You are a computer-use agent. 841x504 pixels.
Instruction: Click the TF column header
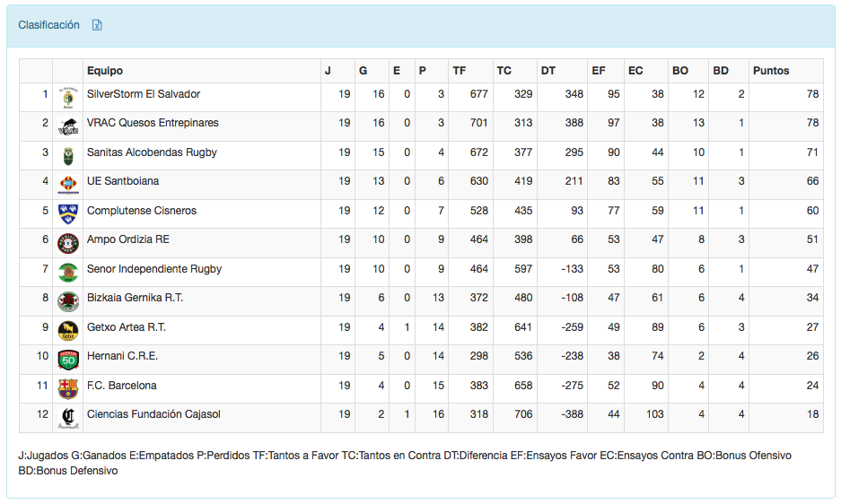[460, 71]
